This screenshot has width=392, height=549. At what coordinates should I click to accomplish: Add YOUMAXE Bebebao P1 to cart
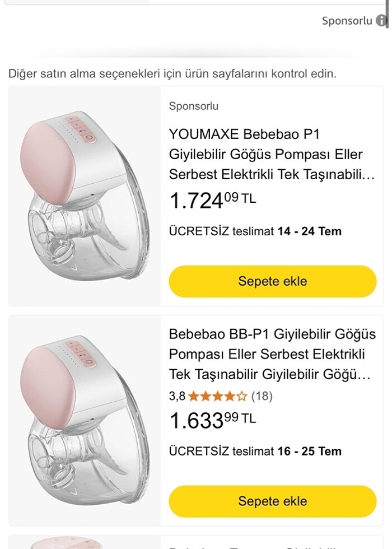tap(273, 281)
